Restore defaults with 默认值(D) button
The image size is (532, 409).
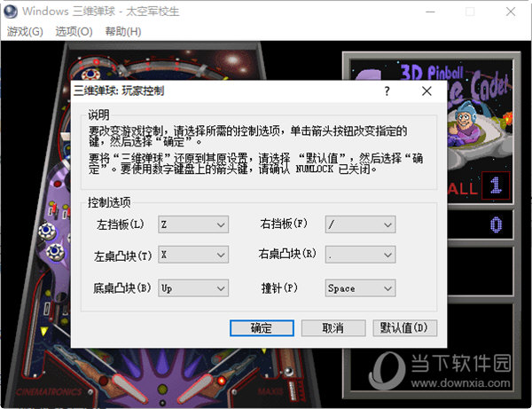pos(405,328)
